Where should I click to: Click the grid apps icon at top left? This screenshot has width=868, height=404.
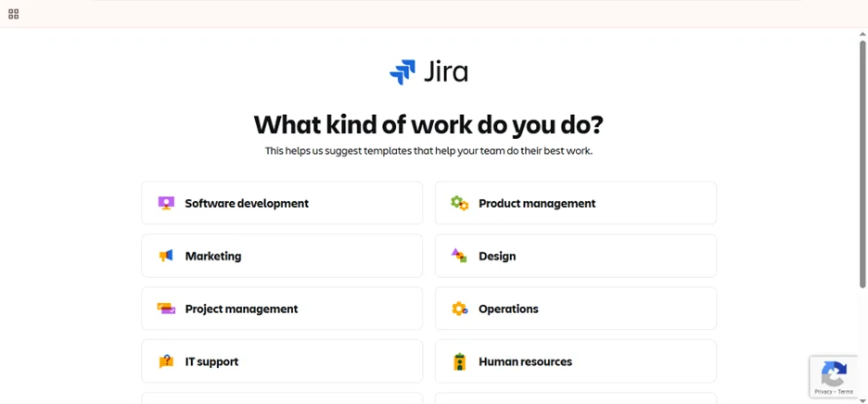point(14,15)
